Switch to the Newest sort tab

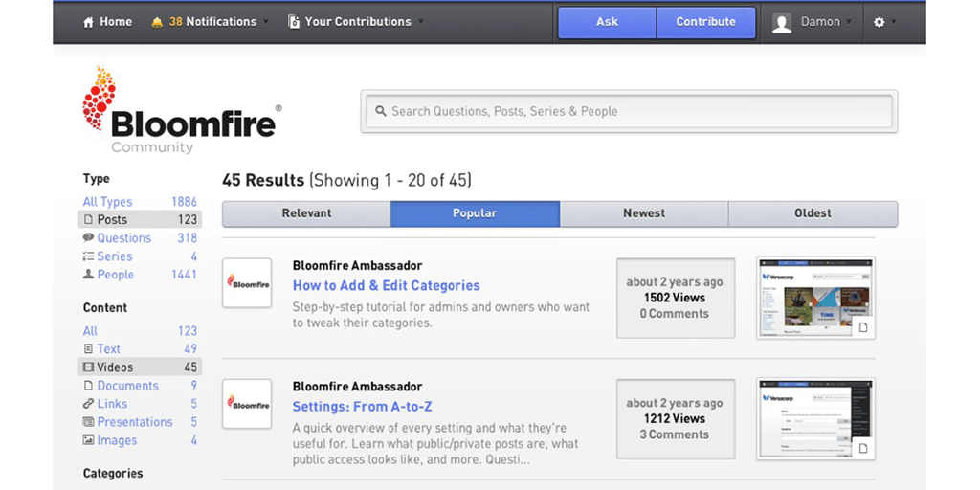(x=644, y=213)
